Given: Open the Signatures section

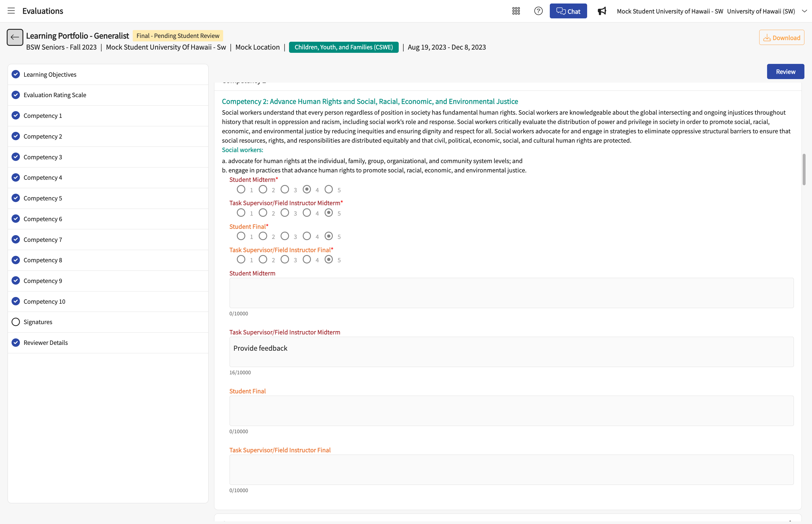Looking at the screenshot, I should (108, 322).
